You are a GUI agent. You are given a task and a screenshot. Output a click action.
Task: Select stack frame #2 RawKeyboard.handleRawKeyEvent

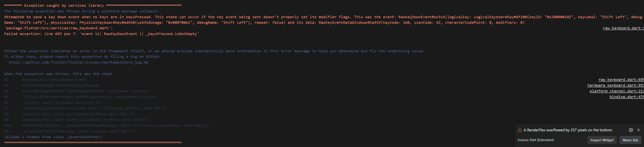54,79
